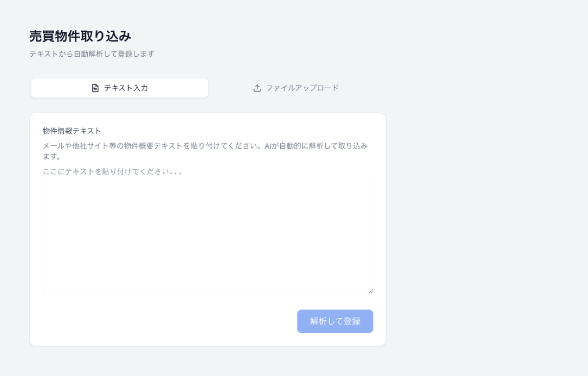The height and width of the screenshot is (376, 588).
Task: Click the textarea resize handle corner
Action: 370,291
